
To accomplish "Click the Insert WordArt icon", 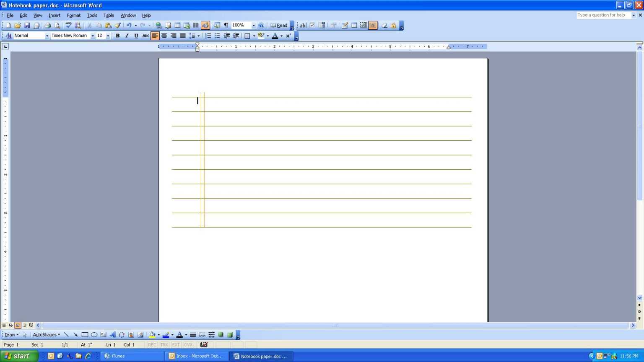I will [x=113, y=334].
